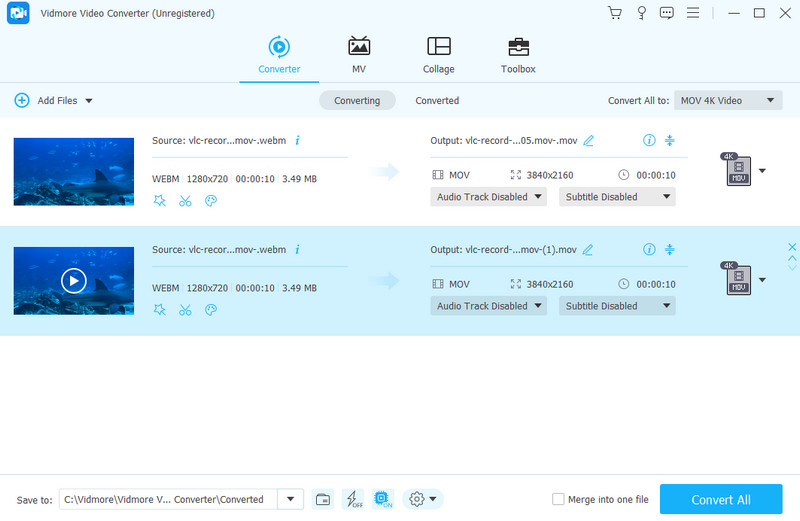The width and height of the screenshot is (800, 521).
Task: Click the shopping cart icon
Action: click(614, 13)
